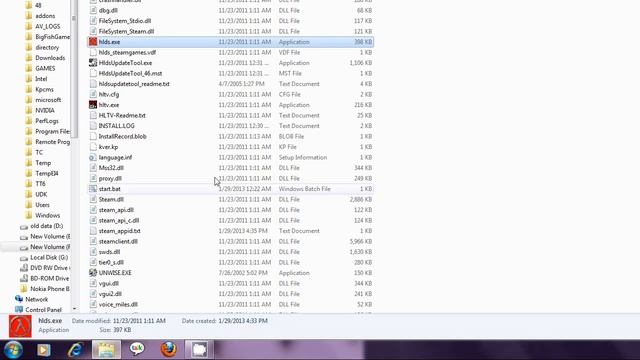Select the kver.kp file name

click(x=108, y=147)
